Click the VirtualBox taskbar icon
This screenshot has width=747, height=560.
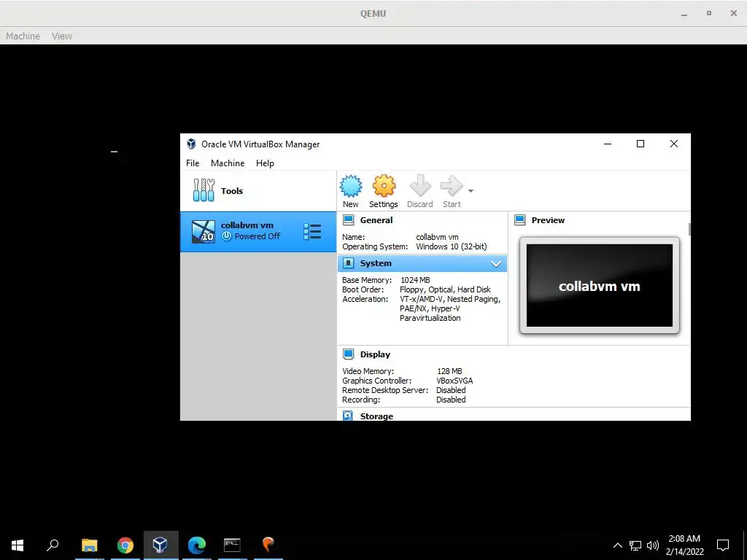pyautogui.click(x=160, y=545)
